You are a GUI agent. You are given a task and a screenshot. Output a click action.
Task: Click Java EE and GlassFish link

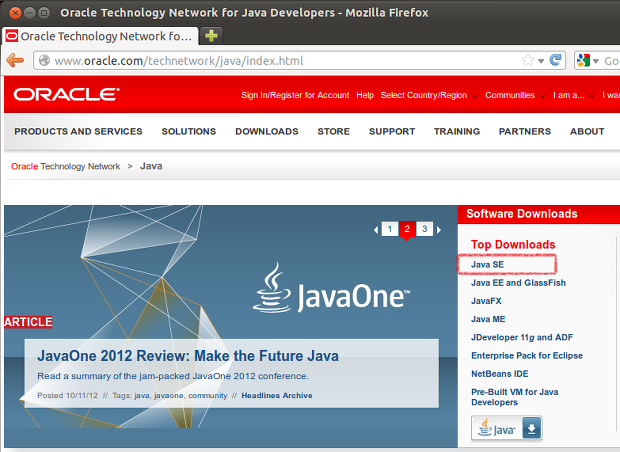[518, 283]
